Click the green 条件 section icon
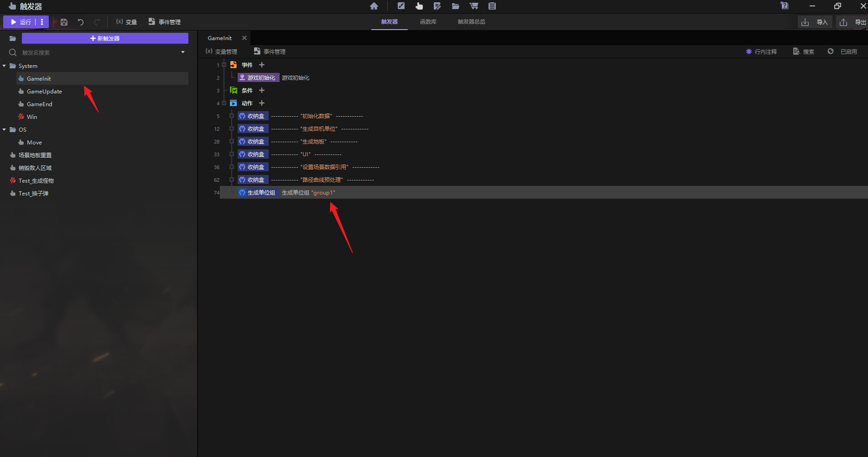The image size is (868, 457). [x=234, y=90]
